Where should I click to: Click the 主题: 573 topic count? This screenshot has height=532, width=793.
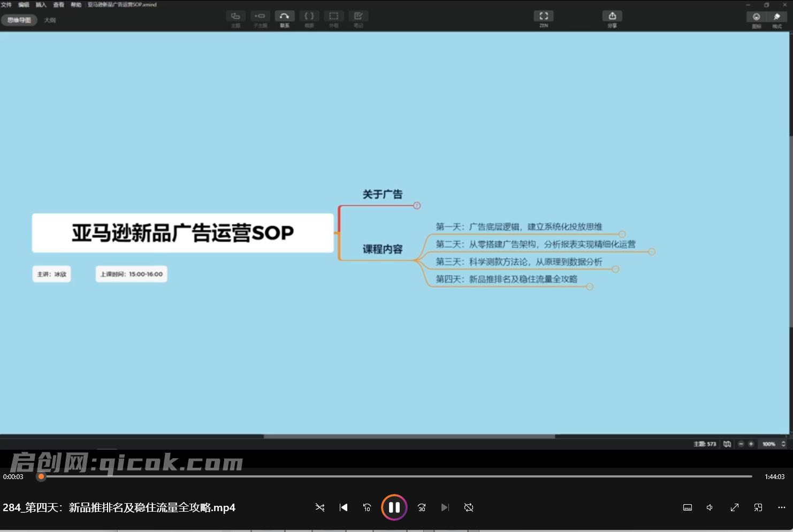click(x=705, y=444)
